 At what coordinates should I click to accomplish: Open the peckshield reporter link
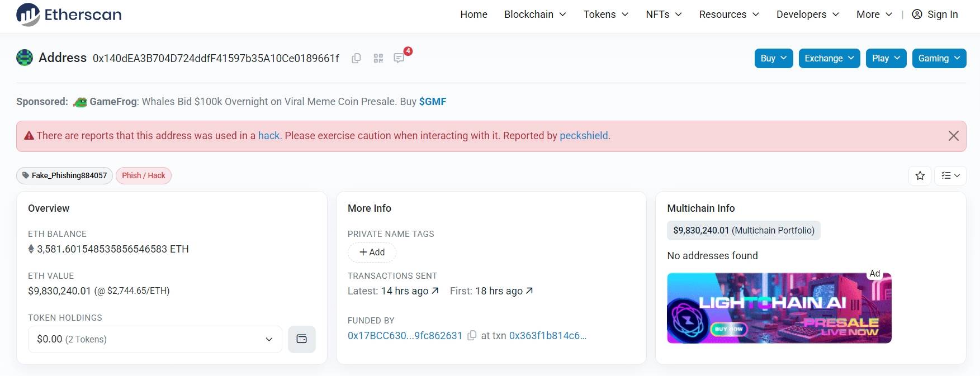pos(584,136)
